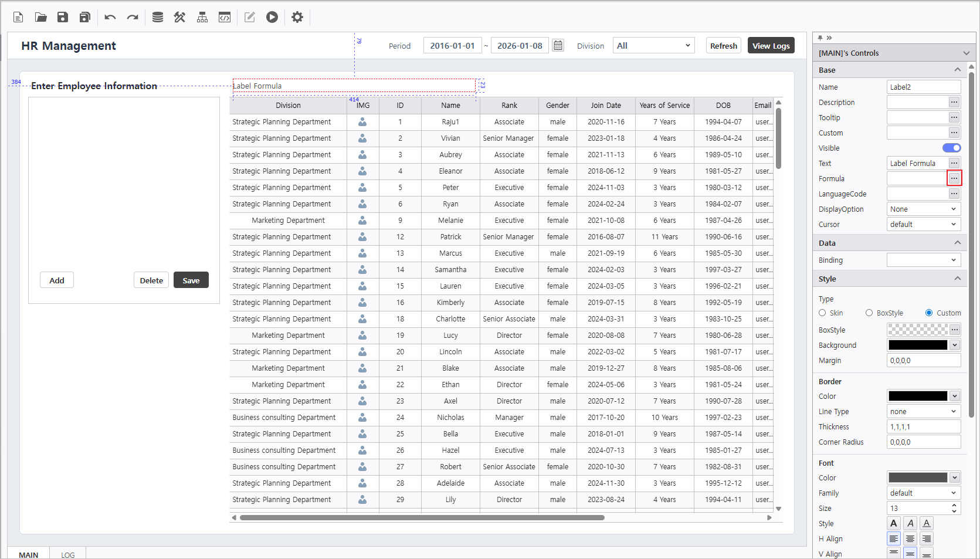Switch to the LOG tab

pyautogui.click(x=68, y=554)
